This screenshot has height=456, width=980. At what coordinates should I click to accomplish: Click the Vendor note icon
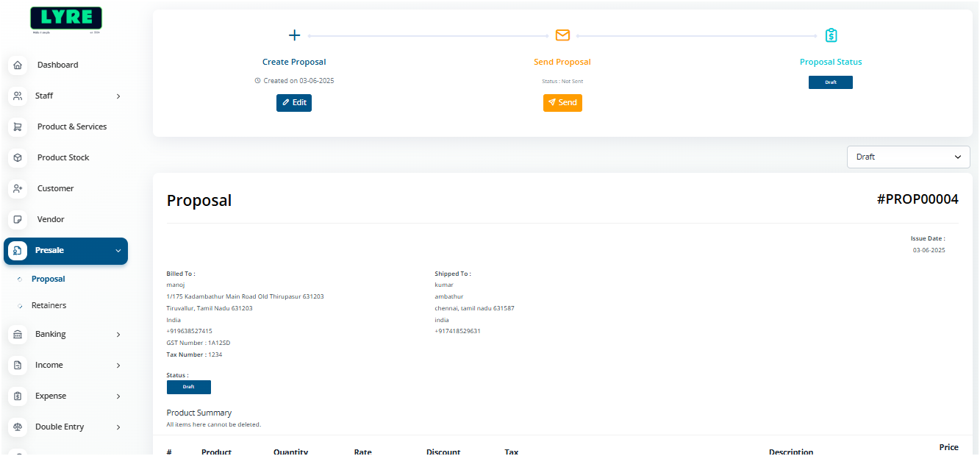18,219
